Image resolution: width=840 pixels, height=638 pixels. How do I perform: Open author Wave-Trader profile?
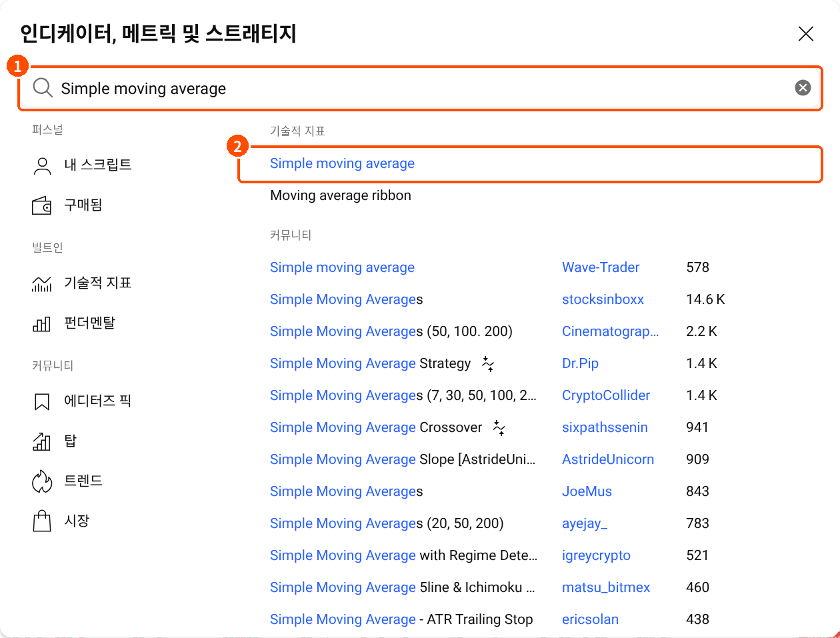601,267
